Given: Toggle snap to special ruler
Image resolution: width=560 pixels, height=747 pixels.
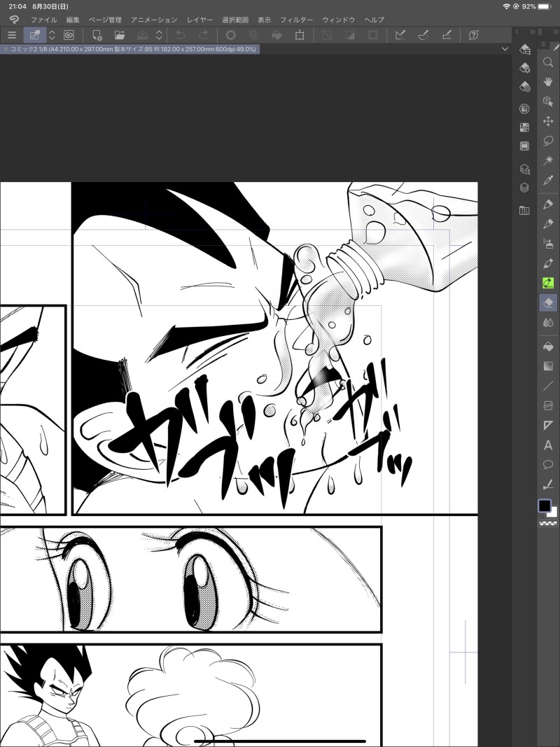Looking at the screenshot, I should pos(423,35).
